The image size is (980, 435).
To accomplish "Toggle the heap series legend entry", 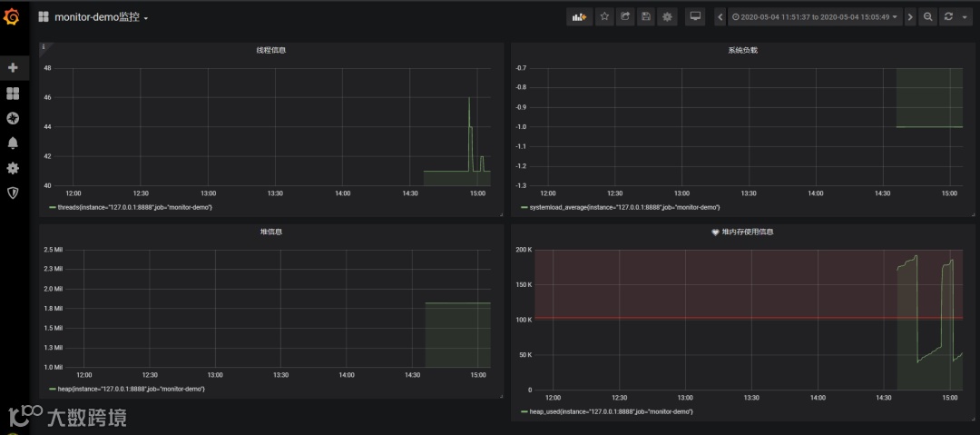I will [x=131, y=389].
